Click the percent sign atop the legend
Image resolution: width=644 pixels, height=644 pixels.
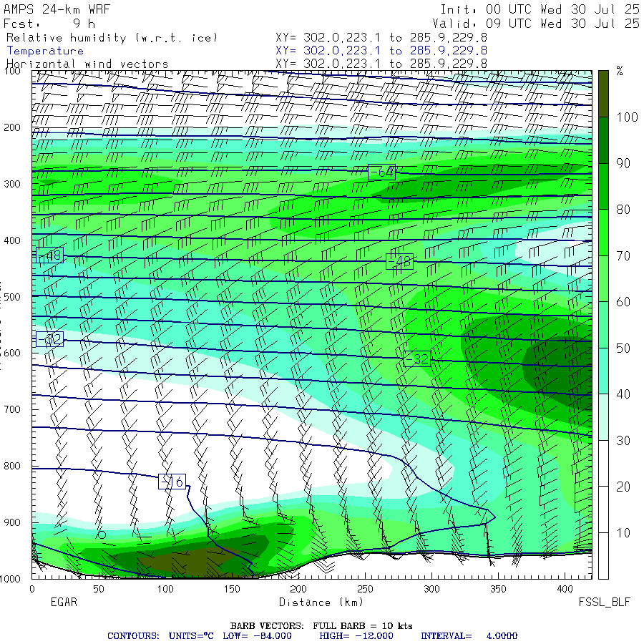(x=620, y=71)
